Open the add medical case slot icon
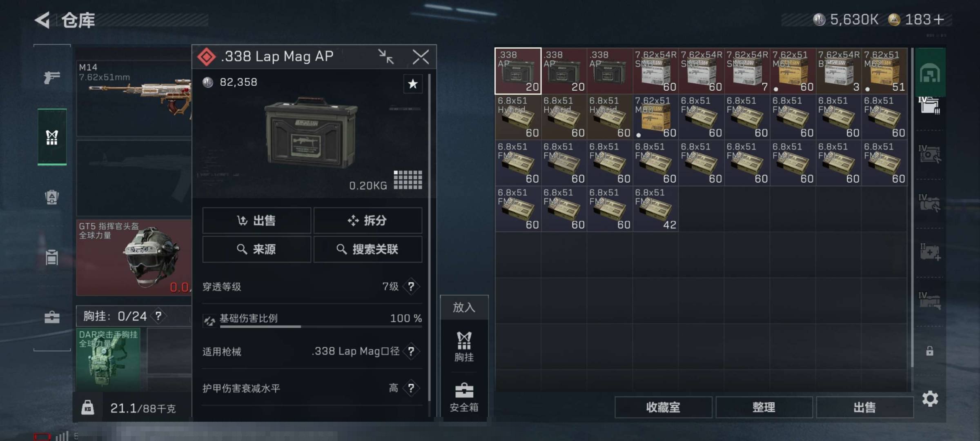This screenshot has height=441, width=980. tap(930, 252)
